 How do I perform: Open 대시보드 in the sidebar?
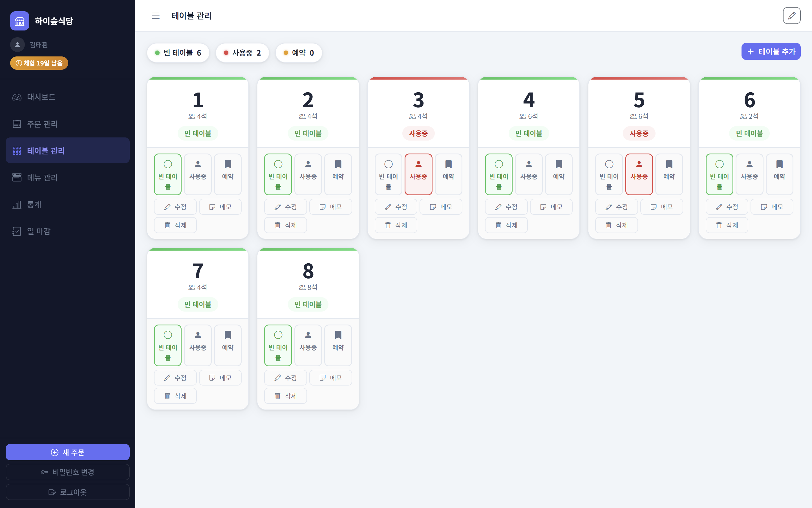coord(67,97)
